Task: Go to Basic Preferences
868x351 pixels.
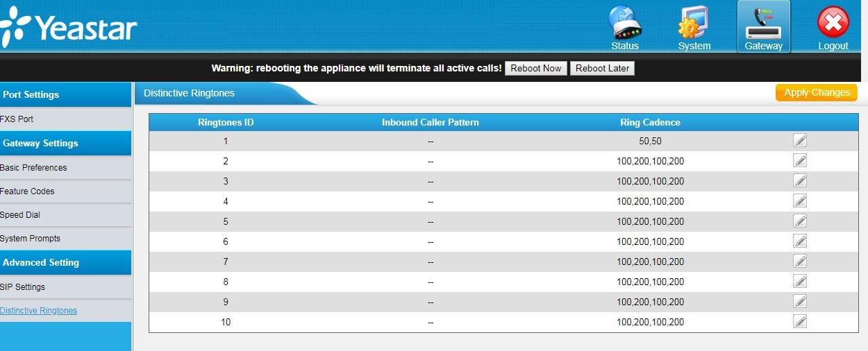Action: click(x=33, y=168)
